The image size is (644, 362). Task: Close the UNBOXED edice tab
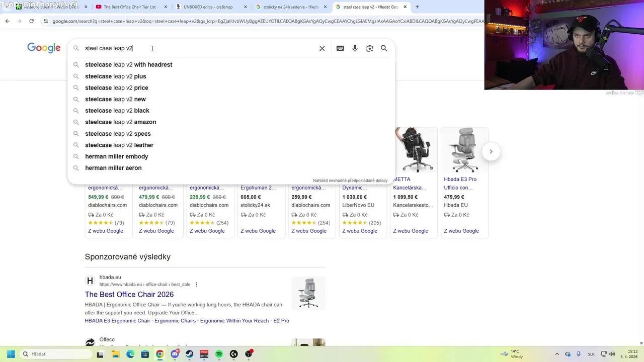tap(245, 7)
